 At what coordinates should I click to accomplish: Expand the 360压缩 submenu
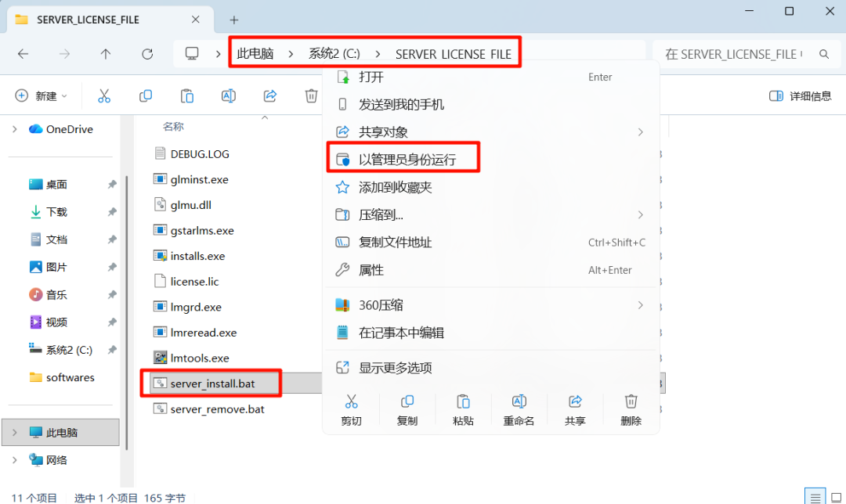pyautogui.click(x=641, y=305)
